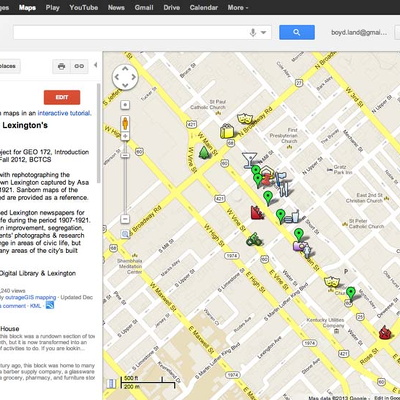Click the First Presbyterian Church label
Viewport: 400px width, 400px height.
(x=284, y=135)
